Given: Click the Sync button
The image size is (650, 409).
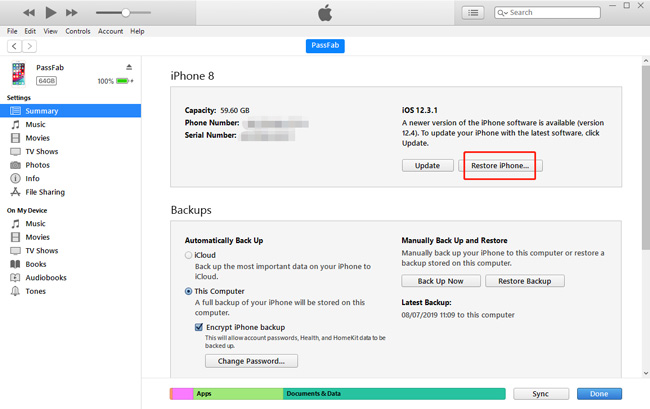Looking at the screenshot, I should click(541, 394).
